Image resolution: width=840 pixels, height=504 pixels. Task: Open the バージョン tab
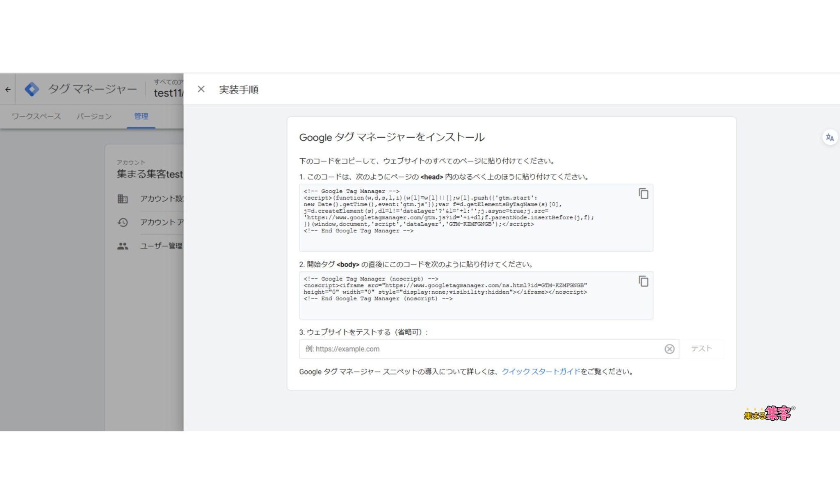pos(94,116)
